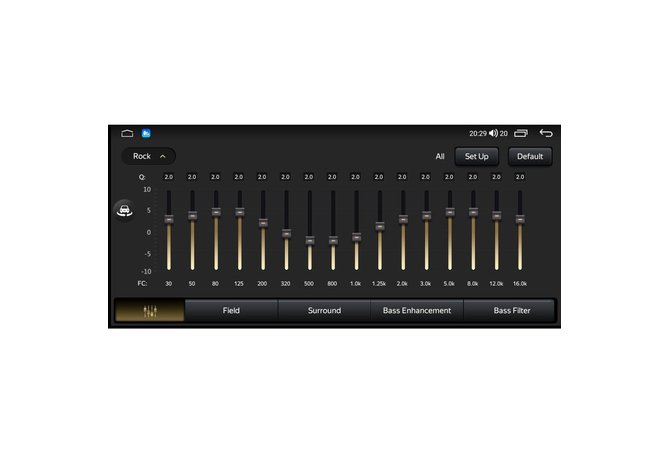Tap the volume speaker icon
This screenshot has width=670, height=453.
pos(493,133)
